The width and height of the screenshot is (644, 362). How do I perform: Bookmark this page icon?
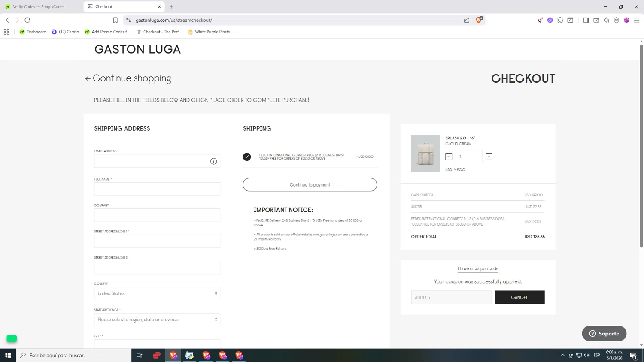[x=115, y=20]
